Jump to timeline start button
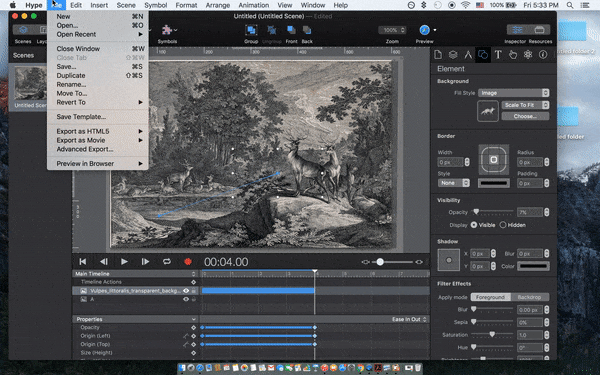 pyautogui.click(x=83, y=262)
